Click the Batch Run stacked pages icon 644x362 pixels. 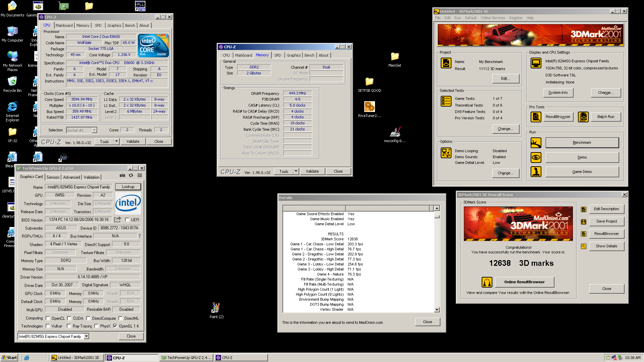(x=583, y=117)
